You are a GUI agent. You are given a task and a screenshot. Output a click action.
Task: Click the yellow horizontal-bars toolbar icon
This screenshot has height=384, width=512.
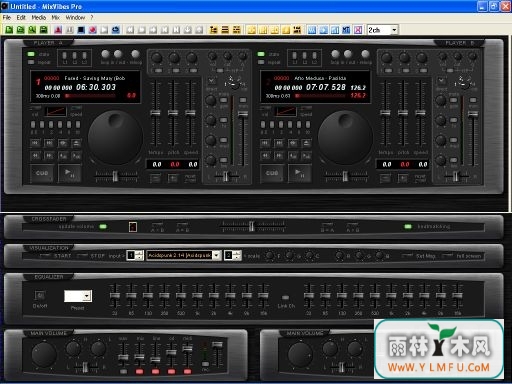[225, 30]
